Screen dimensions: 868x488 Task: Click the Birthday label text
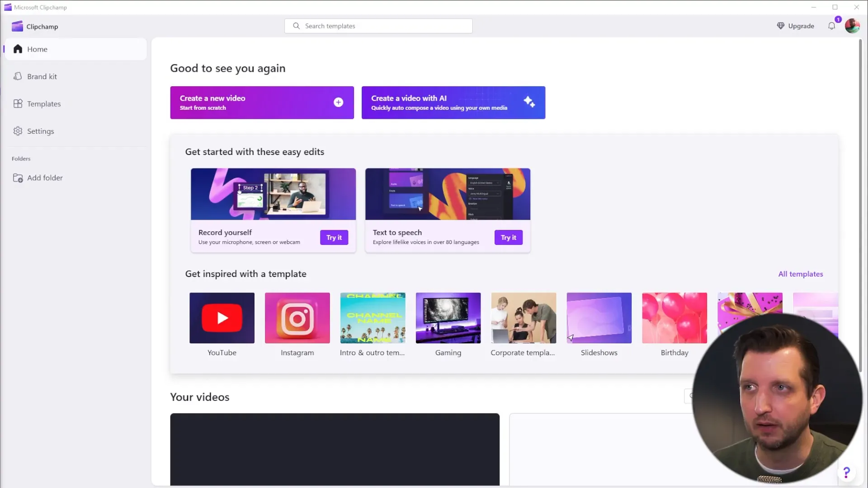click(675, 353)
